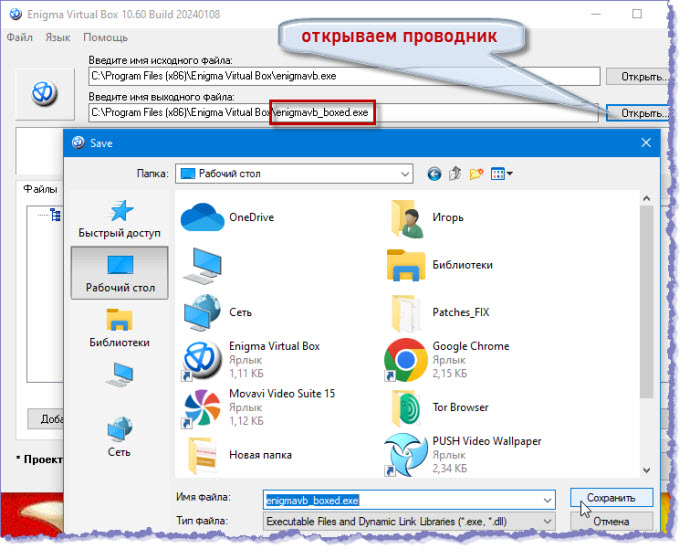Select Библиотеки in the places sidebar
Image resolution: width=690 pixels, height=554 pixels.
pyautogui.click(x=119, y=328)
